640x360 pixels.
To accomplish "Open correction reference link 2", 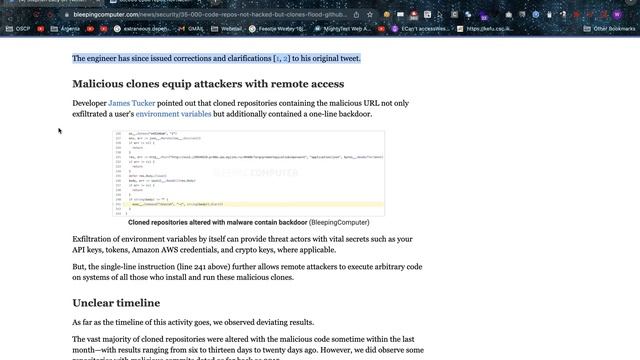I will point(285,58).
